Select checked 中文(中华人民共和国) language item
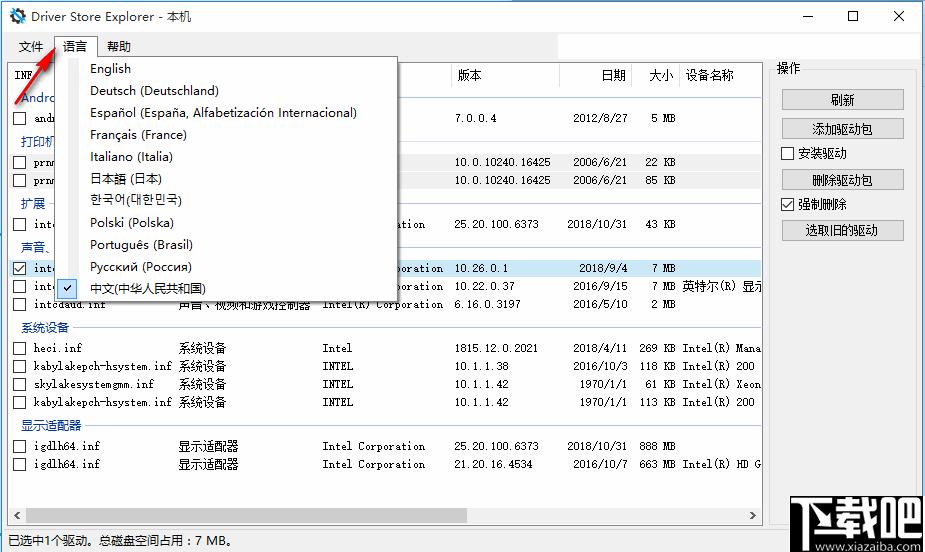 147,288
